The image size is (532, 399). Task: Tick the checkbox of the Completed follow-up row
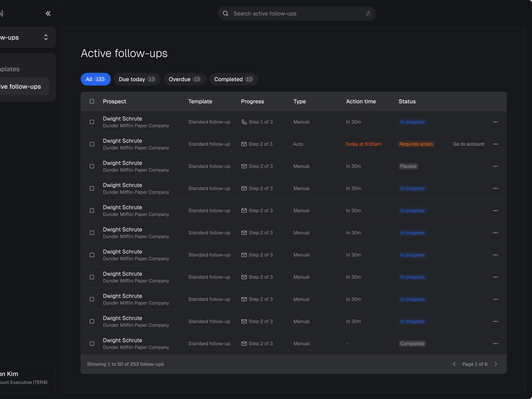(x=92, y=343)
